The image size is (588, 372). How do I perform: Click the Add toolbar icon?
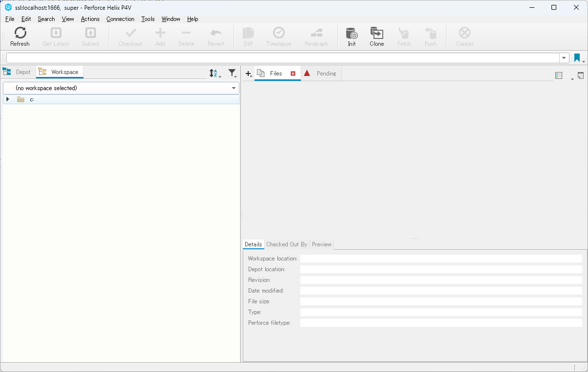[x=160, y=33]
